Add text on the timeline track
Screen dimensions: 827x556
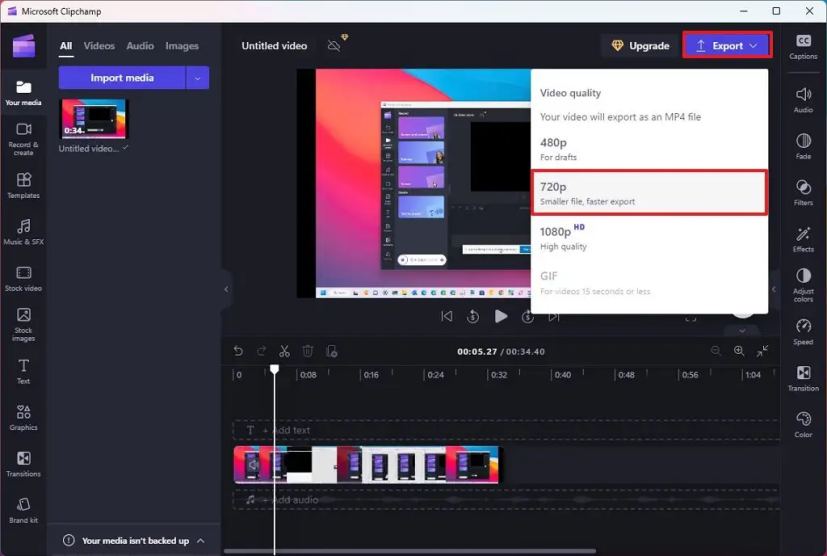[506, 430]
